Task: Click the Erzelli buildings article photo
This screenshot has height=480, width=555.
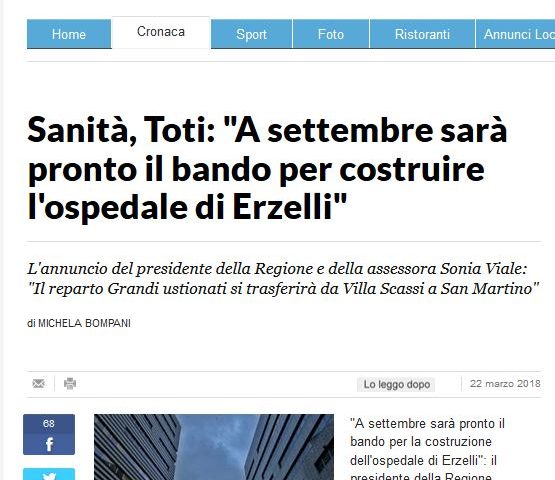Action: [x=214, y=447]
